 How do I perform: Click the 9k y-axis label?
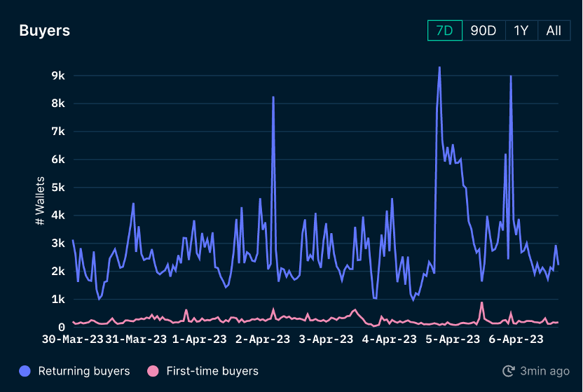58,76
